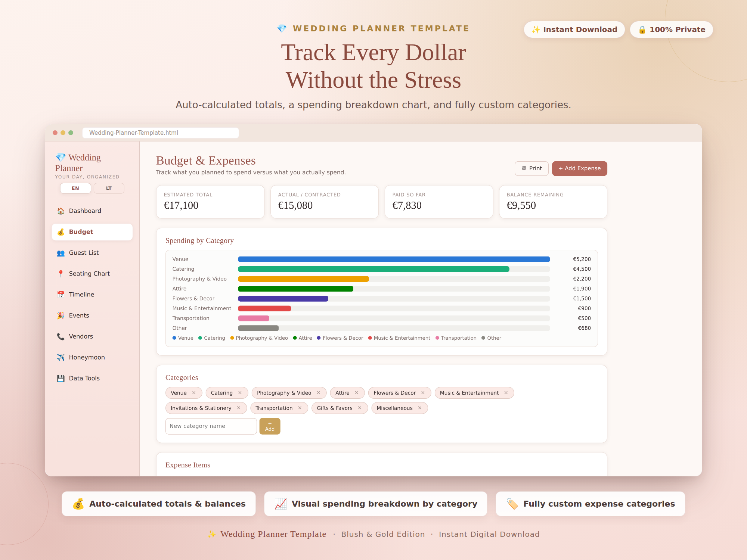Click the New category name field
747x560 pixels.
click(211, 426)
